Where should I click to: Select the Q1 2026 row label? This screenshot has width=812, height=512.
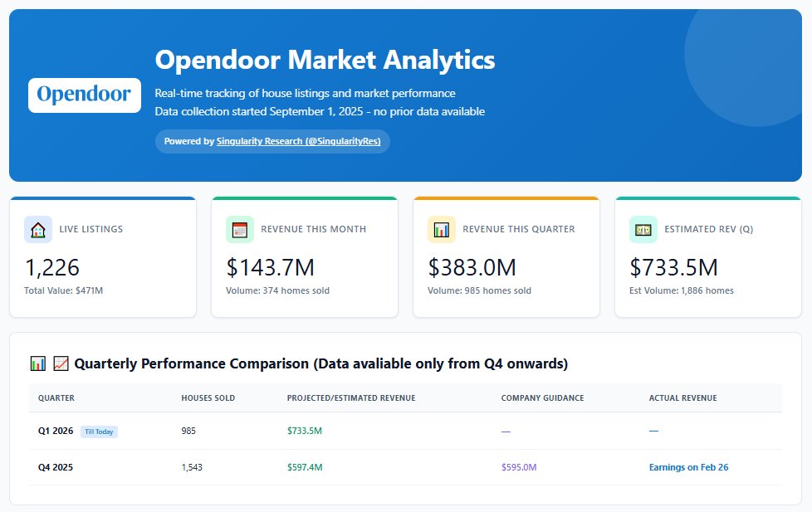[x=56, y=431]
